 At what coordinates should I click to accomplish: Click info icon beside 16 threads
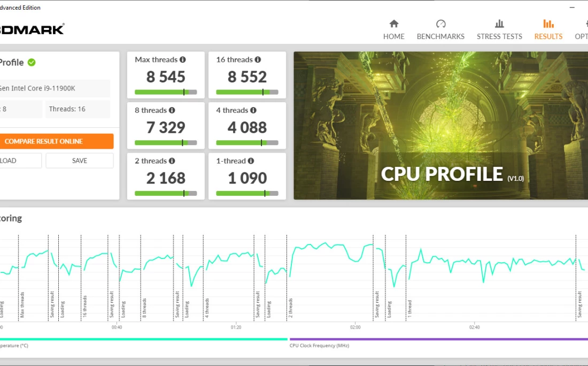click(258, 60)
